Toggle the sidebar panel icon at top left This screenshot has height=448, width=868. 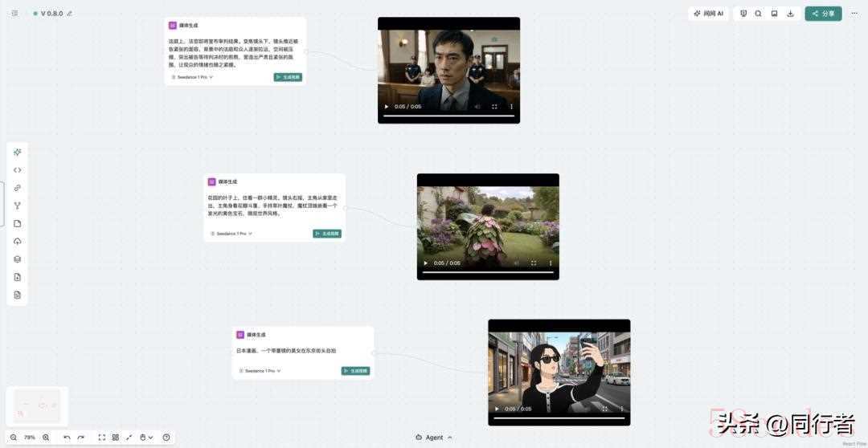pos(14,14)
